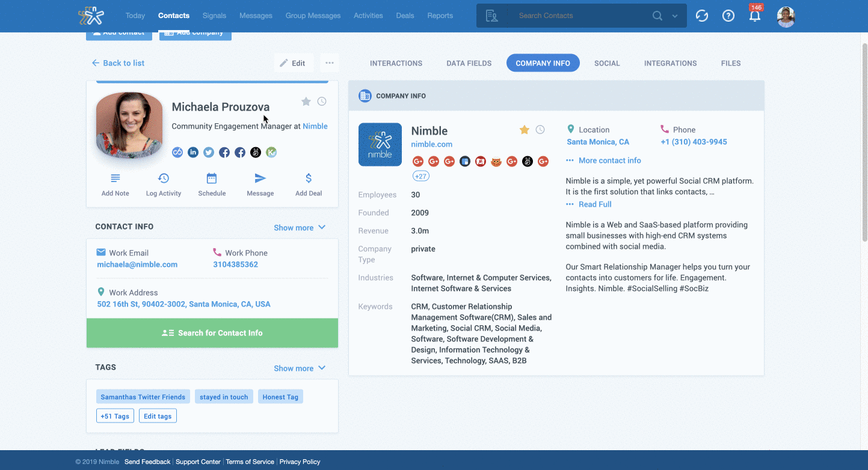
Task: Open Michaela's Twitter profile icon
Action: point(209,152)
